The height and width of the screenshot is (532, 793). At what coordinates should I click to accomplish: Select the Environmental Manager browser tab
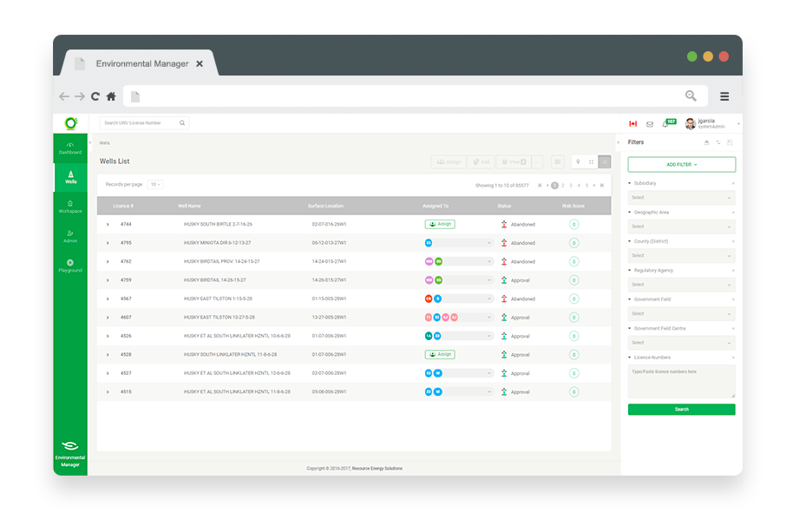140,63
